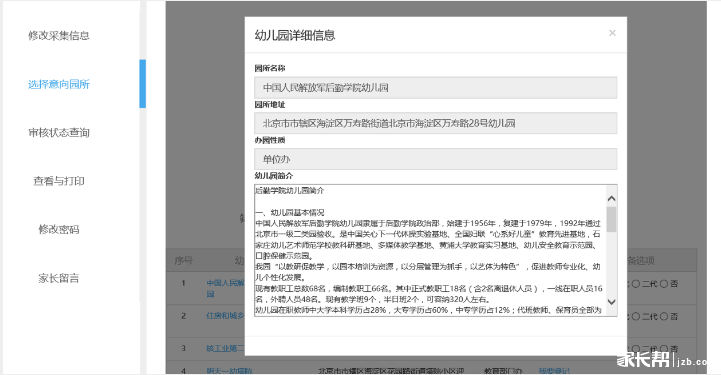Open 修改采集信息 in the sidebar

[x=59, y=35]
